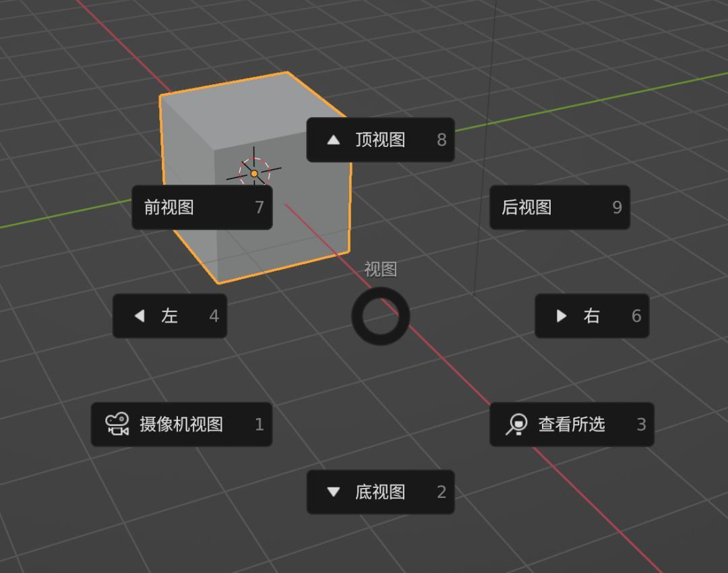Click the up triangle icon in 顶视图

(x=334, y=140)
